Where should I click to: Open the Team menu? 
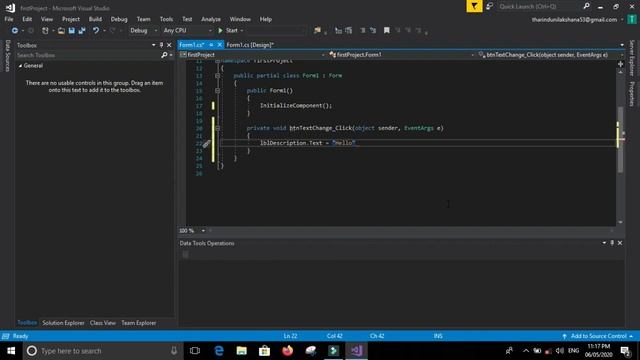[143, 19]
